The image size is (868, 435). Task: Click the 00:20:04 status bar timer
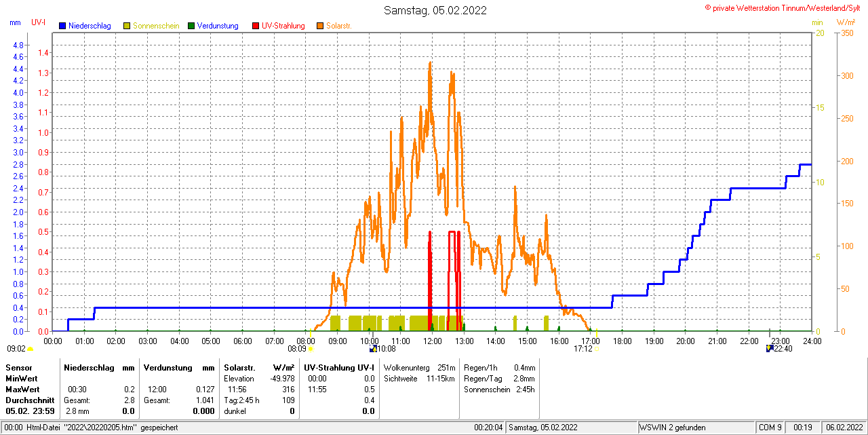488,428
